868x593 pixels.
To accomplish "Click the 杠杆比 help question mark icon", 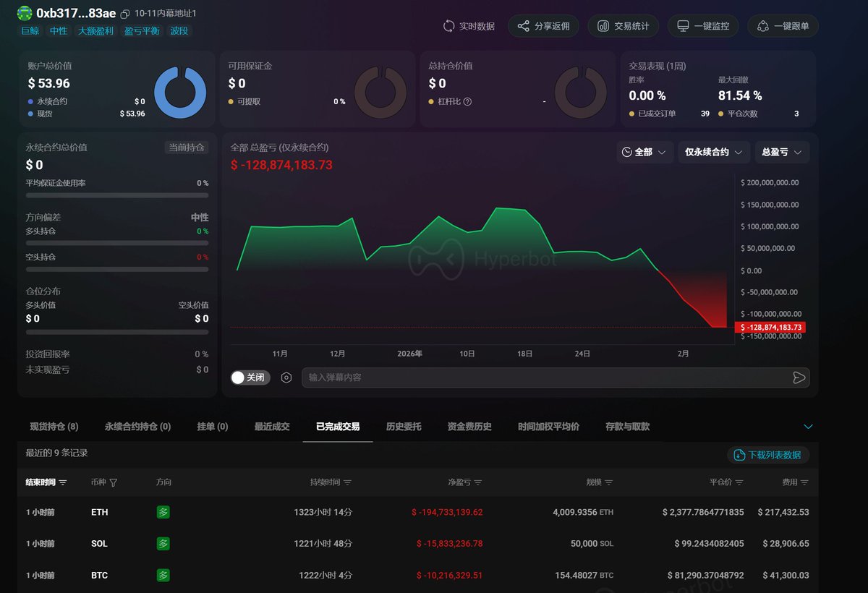I will pos(467,102).
